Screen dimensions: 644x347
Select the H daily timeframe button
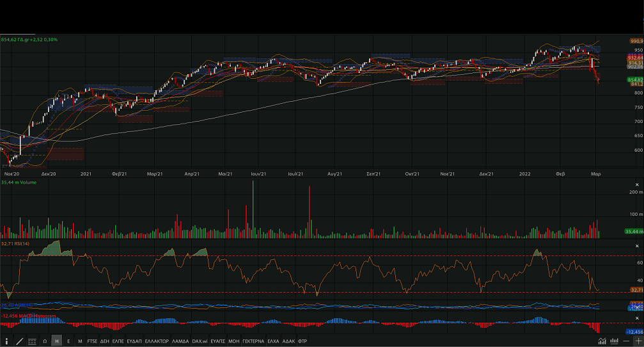pos(57,341)
